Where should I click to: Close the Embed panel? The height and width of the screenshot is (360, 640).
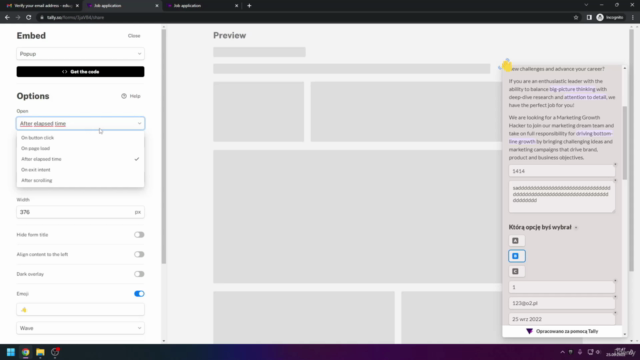point(134,36)
